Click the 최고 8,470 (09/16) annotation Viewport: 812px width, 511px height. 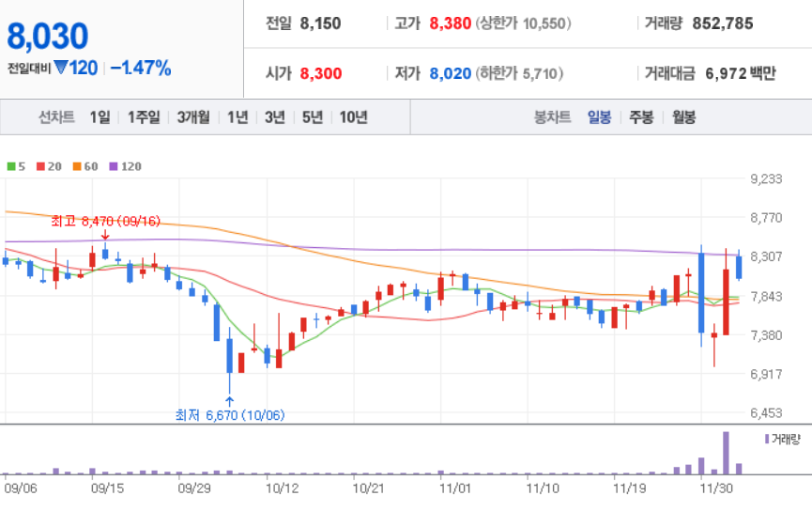click(106, 222)
